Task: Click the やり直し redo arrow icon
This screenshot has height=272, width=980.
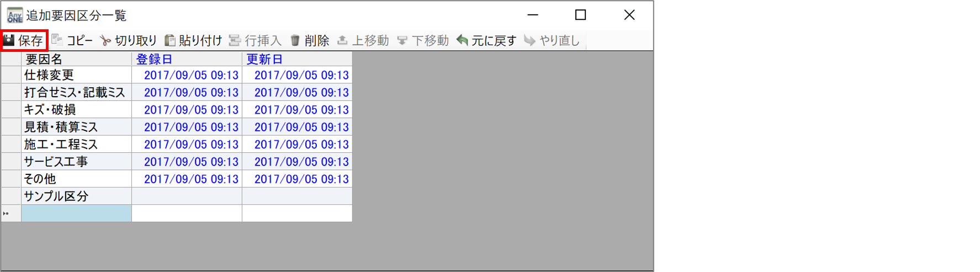Action: pyautogui.click(x=529, y=40)
